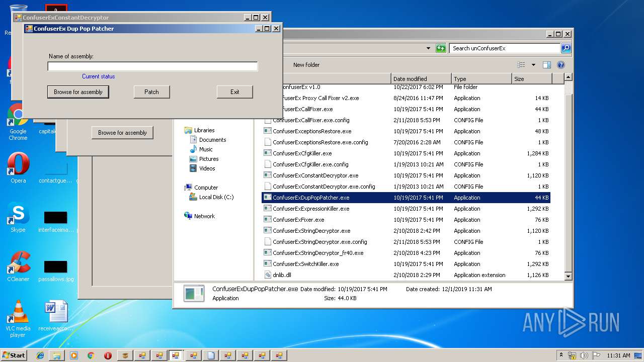
Task: Sort by Type column header
Action: click(481, 79)
